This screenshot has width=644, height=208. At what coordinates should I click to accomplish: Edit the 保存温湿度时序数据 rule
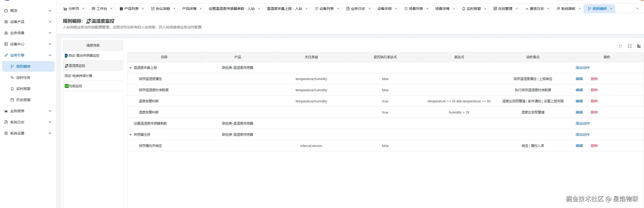[x=579, y=90]
